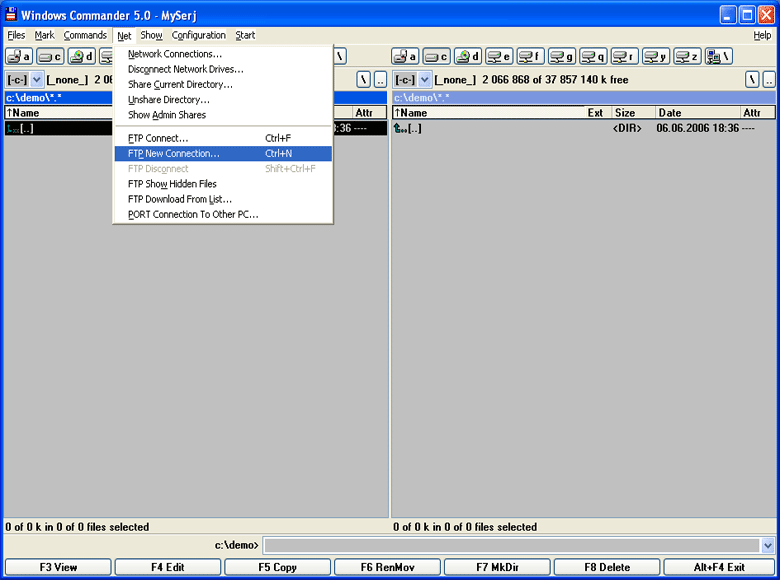Close the open Net menu
The height and width of the screenshot is (580, 780).
124,35
